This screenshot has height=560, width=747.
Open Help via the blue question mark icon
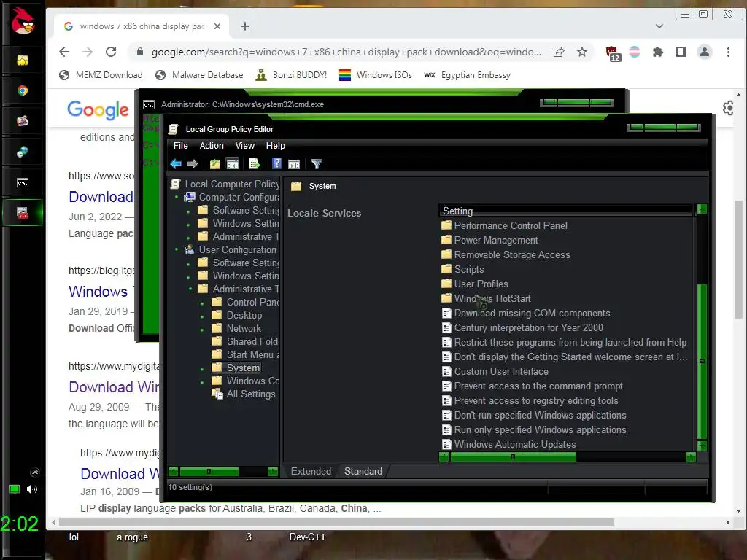coord(276,164)
